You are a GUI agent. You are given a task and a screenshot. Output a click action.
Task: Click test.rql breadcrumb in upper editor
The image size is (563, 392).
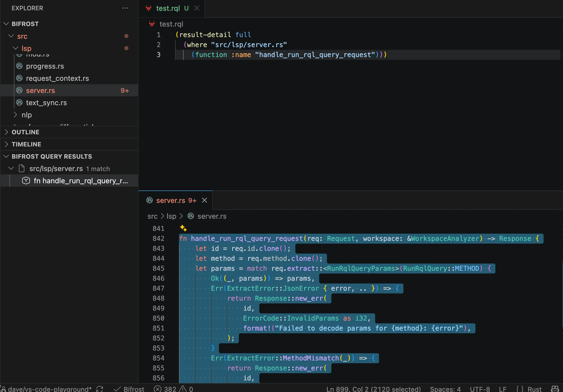171,24
